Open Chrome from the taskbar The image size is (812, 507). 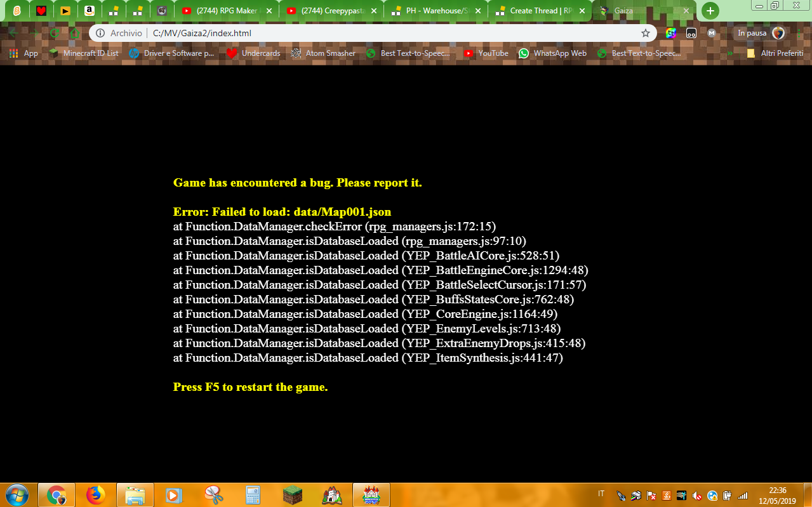click(57, 495)
